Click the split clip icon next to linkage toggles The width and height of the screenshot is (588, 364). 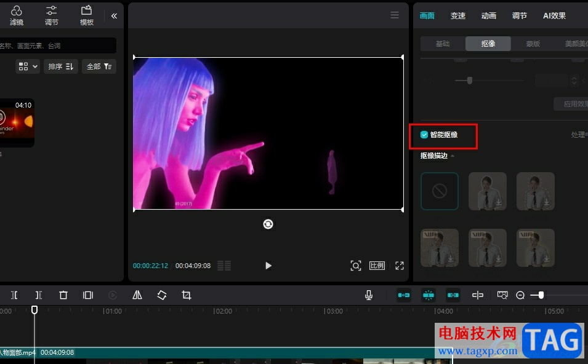pos(477,295)
